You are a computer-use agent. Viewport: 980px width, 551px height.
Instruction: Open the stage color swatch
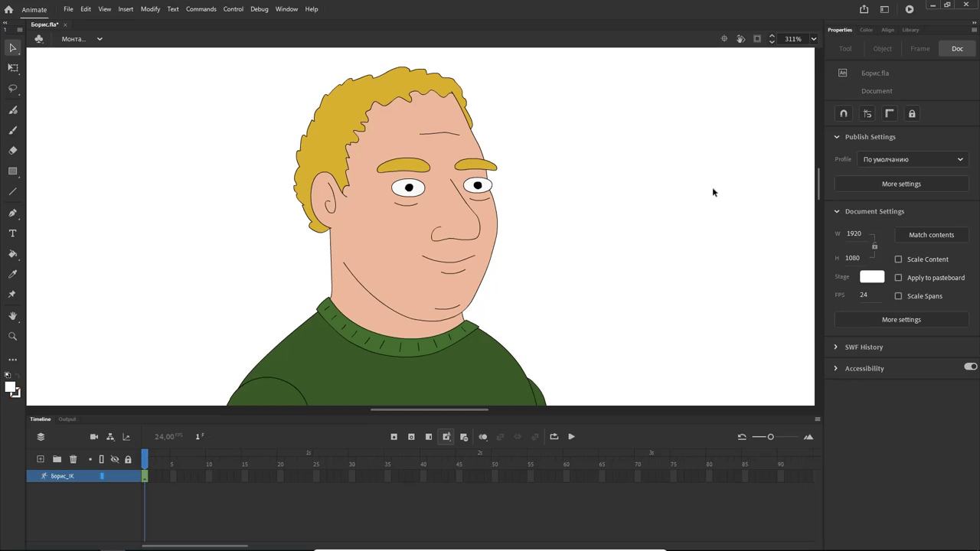click(x=872, y=277)
